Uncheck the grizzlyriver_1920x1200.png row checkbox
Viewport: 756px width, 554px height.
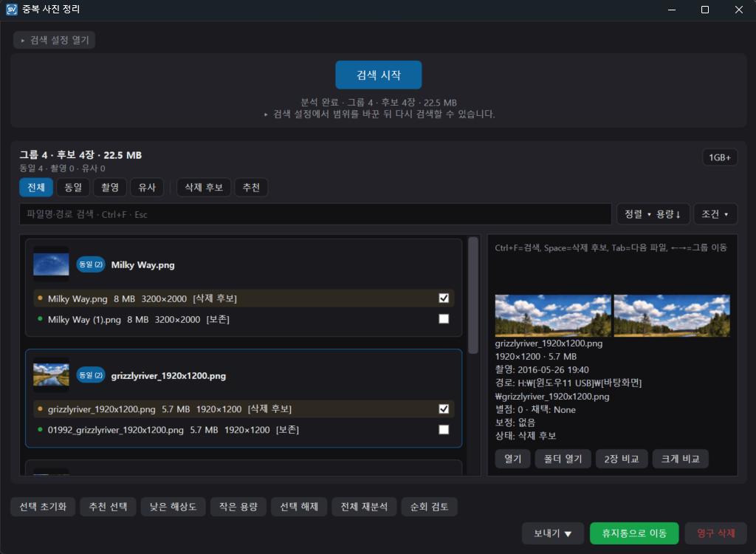tap(444, 409)
